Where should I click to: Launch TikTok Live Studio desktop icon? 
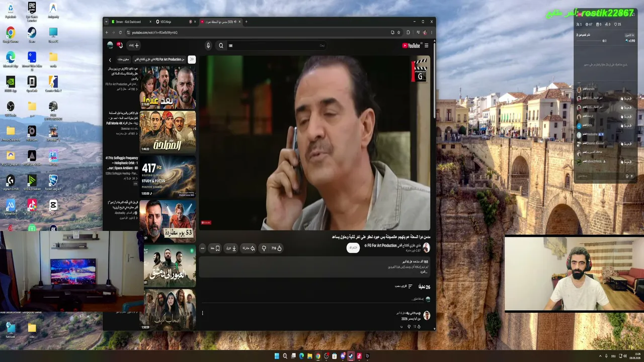click(x=32, y=206)
